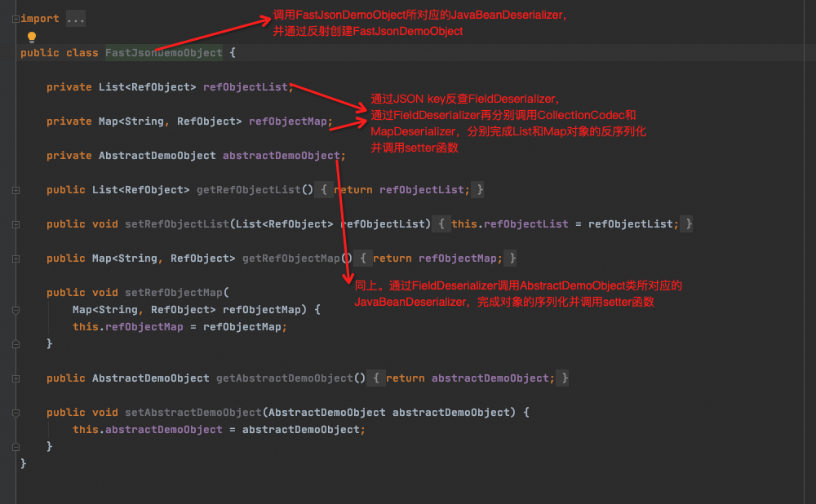The image size is (816, 504).
Task: Click the AbstractDemoObject type in the private field
Action: (x=157, y=156)
